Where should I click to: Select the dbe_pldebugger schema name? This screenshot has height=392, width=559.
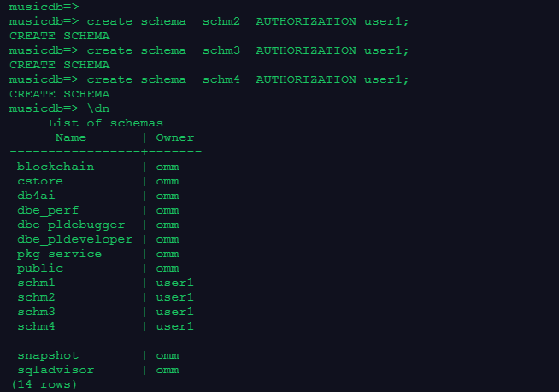(71, 225)
